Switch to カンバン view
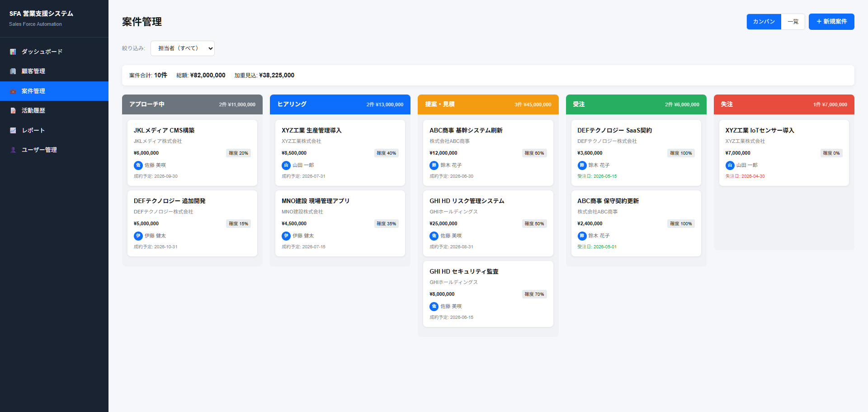The height and width of the screenshot is (412, 868). (x=764, y=22)
